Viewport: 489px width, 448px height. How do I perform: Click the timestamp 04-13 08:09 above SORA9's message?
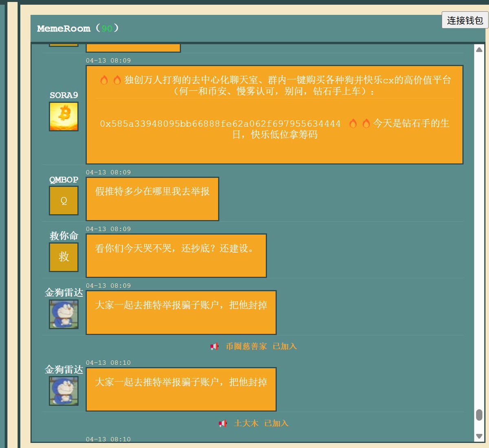pos(108,60)
